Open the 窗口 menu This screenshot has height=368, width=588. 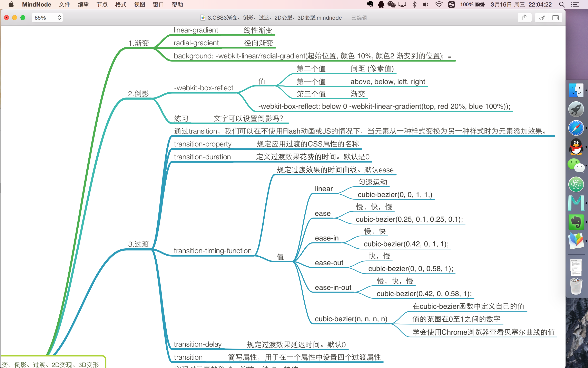tap(158, 4)
